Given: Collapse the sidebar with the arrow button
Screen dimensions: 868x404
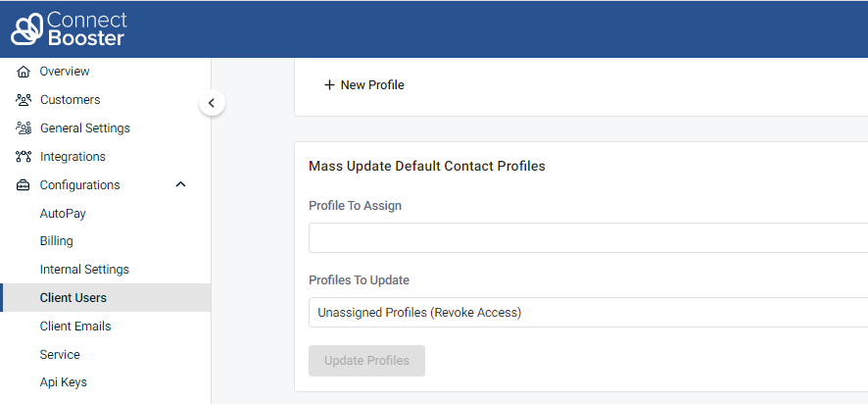Looking at the screenshot, I should 212,102.
